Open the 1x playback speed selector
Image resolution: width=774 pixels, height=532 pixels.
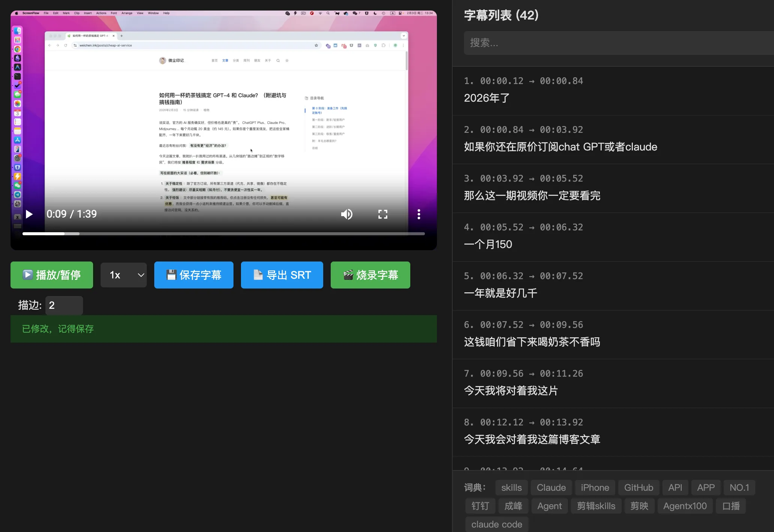[x=124, y=275]
